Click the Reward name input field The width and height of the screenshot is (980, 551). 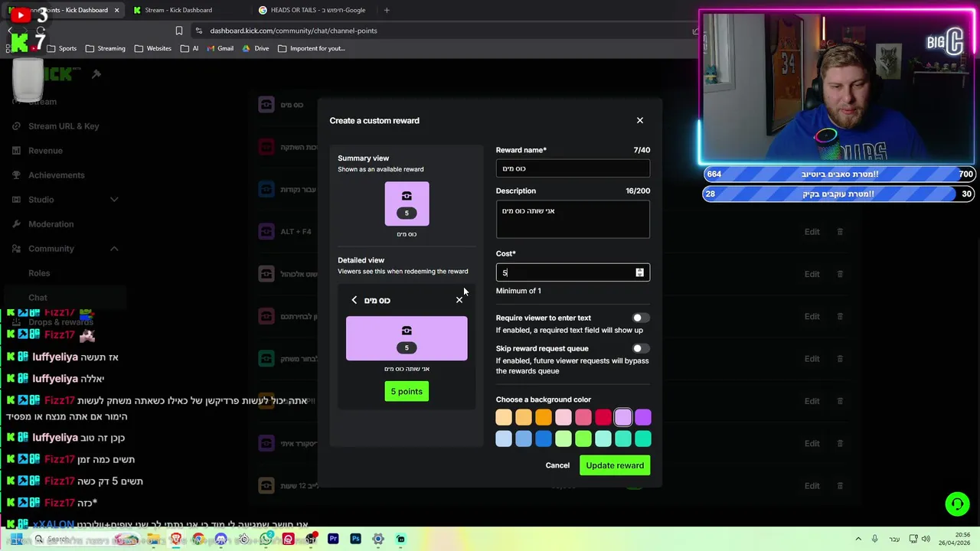tap(573, 168)
